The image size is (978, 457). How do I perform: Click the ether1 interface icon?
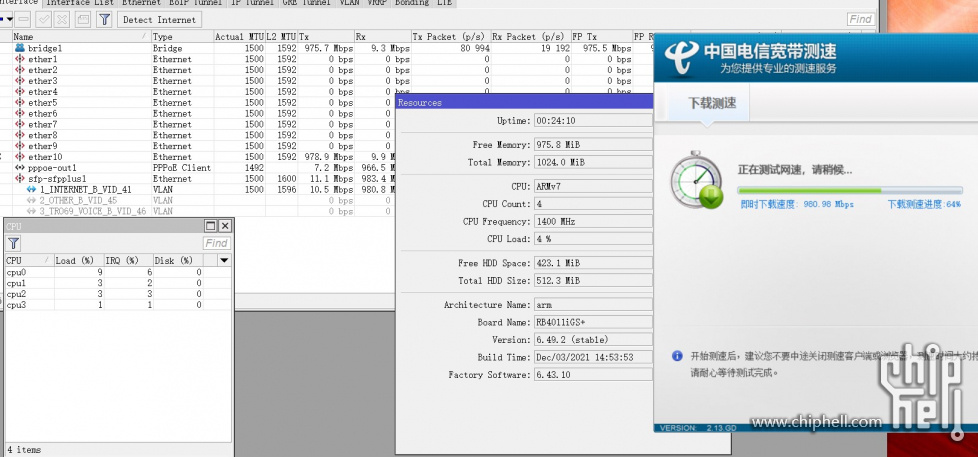tap(20, 59)
